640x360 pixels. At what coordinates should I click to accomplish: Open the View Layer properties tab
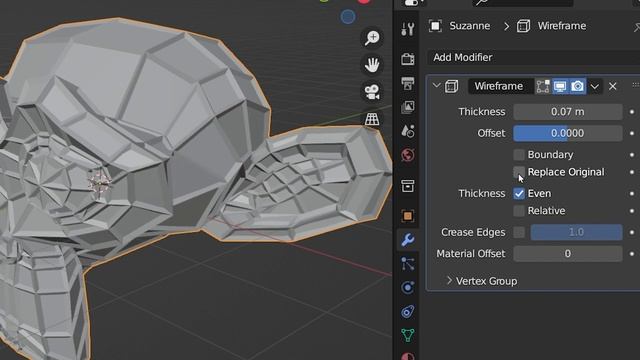click(407, 107)
